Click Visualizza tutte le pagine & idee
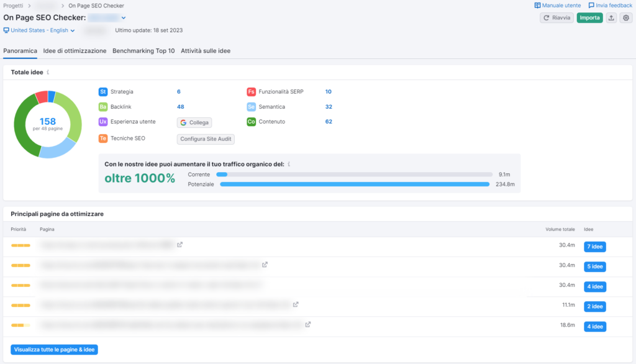The image size is (636, 364). pos(54,349)
